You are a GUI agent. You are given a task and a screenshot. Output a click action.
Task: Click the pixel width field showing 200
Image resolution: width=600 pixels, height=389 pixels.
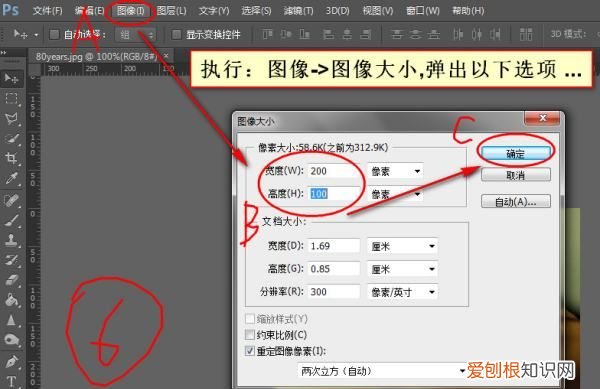[334, 171]
